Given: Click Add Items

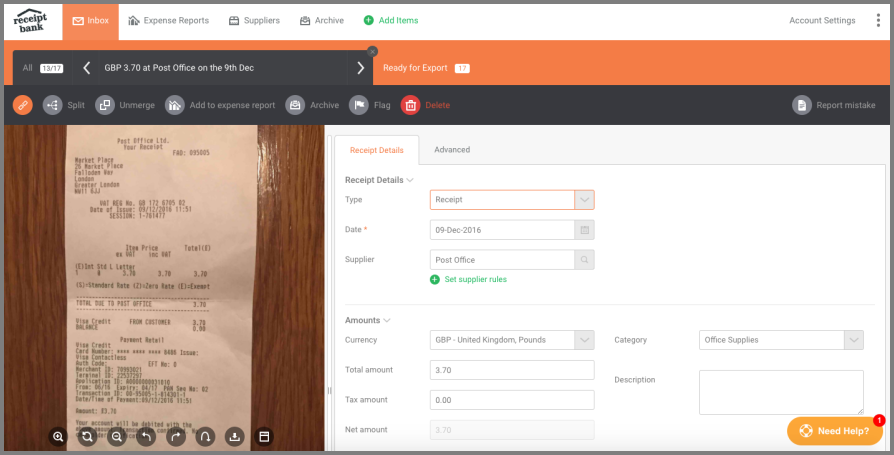Looking at the screenshot, I should [x=391, y=21].
